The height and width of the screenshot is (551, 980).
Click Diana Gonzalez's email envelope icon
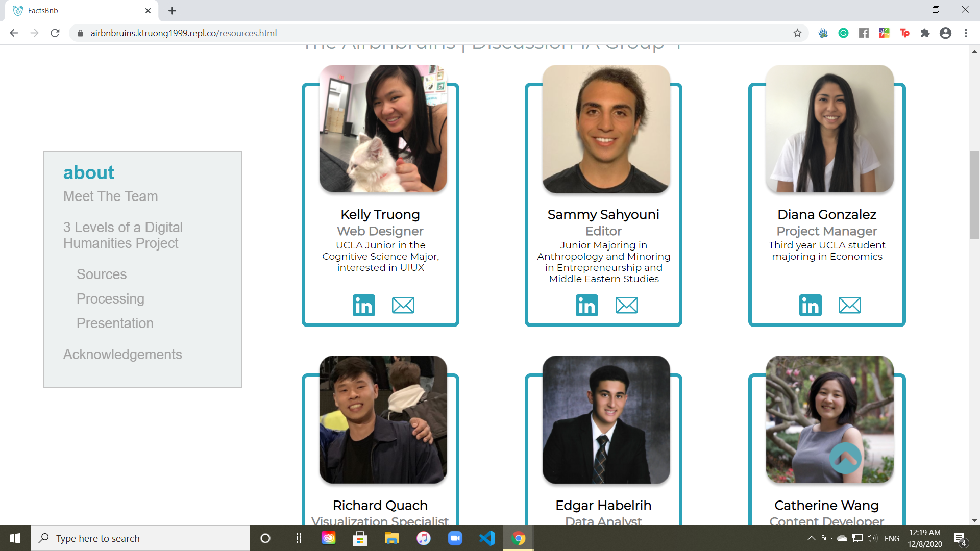pyautogui.click(x=849, y=305)
